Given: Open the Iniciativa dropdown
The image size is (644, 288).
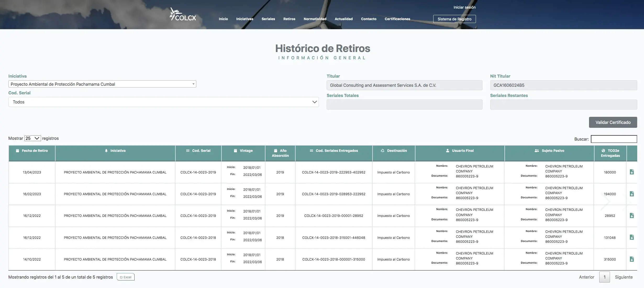Looking at the screenshot, I should [102, 84].
